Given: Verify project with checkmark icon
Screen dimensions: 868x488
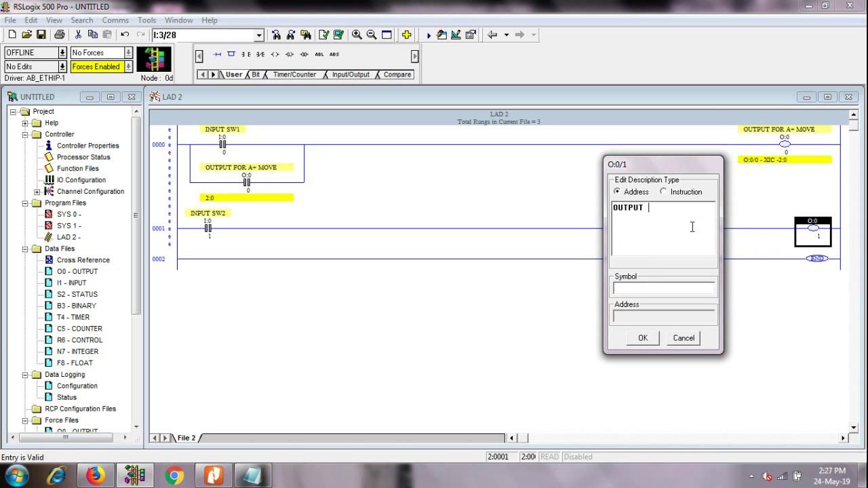Looking at the screenshot, I should click(x=338, y=35).
